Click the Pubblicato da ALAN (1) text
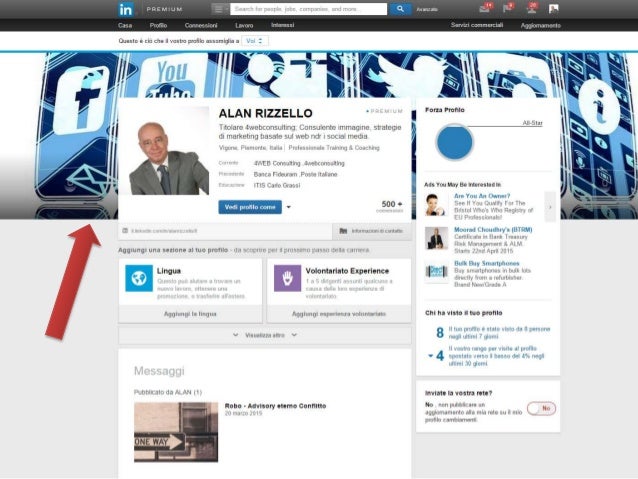 (168, 392)
